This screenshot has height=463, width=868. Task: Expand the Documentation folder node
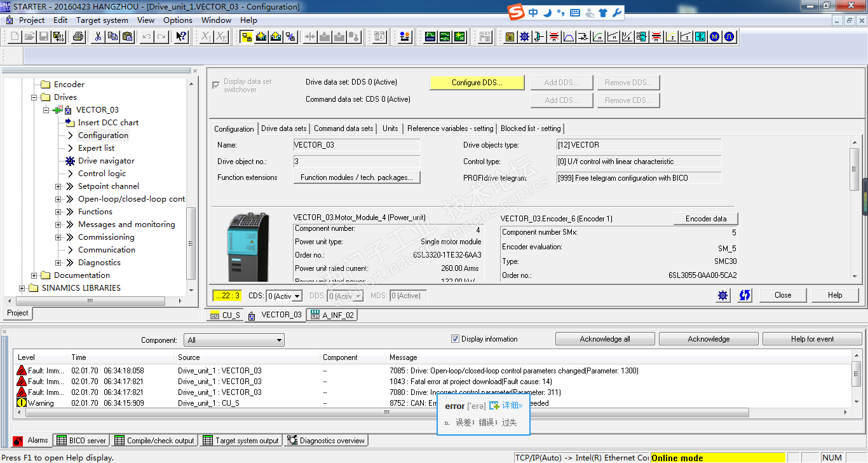click(x=34, y=275)
